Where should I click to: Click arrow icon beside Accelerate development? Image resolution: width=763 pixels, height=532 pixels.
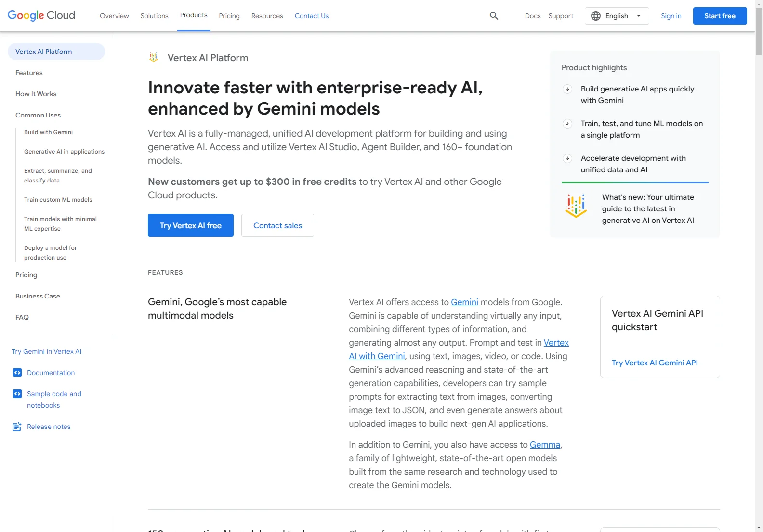pos(567,158)
